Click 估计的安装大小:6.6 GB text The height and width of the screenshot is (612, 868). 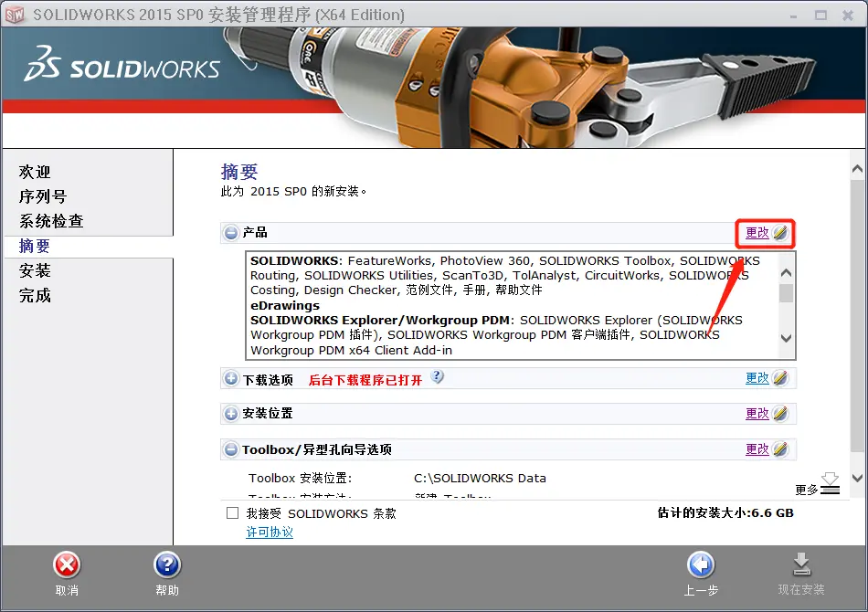click(x=725, y=513)
